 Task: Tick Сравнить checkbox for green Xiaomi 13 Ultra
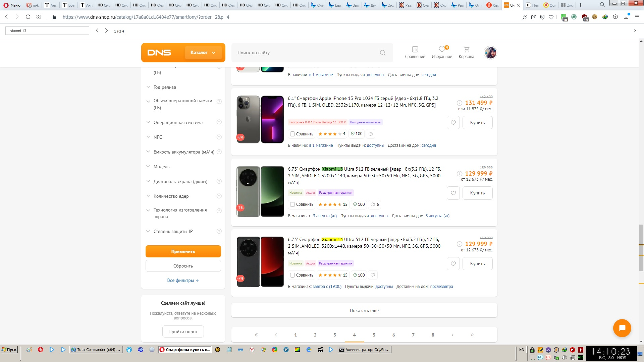point(292,204)
